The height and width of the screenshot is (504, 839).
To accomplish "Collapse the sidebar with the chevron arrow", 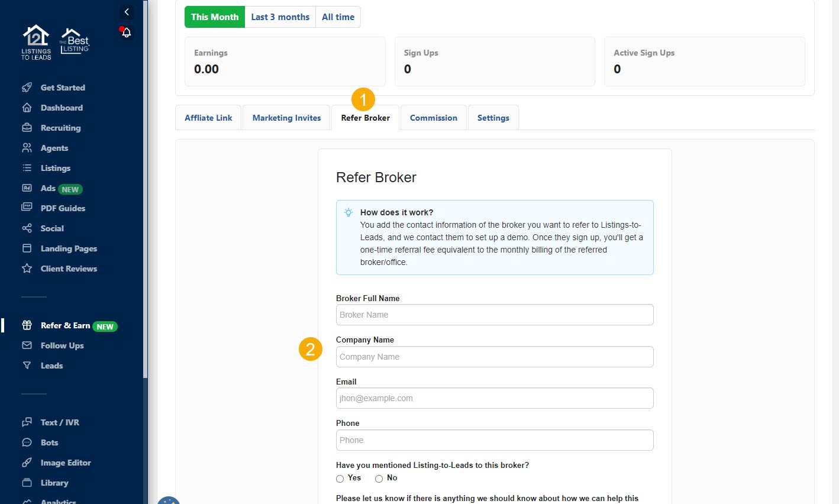I will [127, 12].
